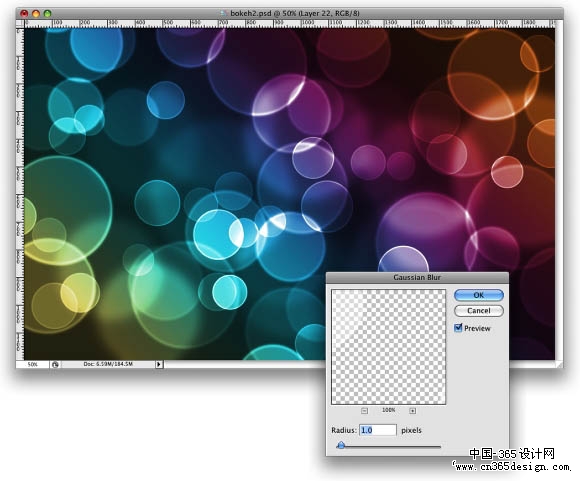
Task: Click the Radius input field
Action: 378,430
